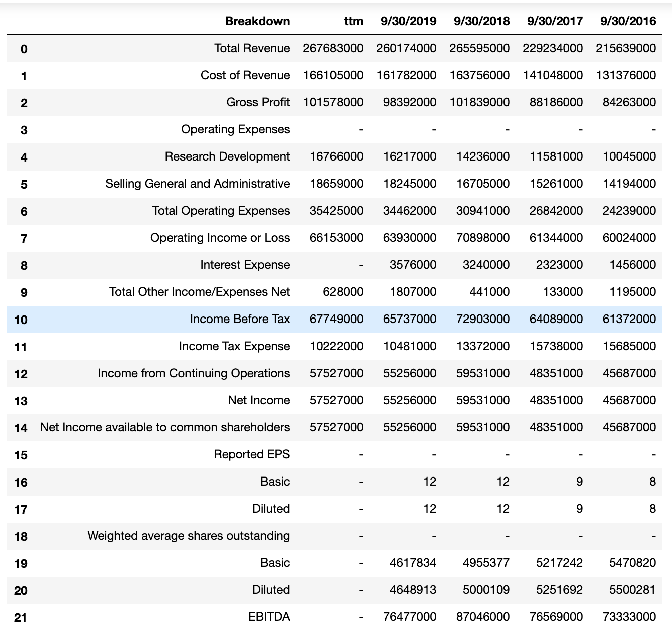Click Total Other Income 2018 value 441000

click(x=490, y=292)
